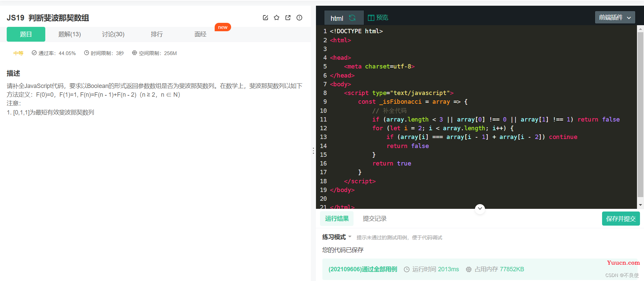Click 'return true' on line 16

point(392,163)
